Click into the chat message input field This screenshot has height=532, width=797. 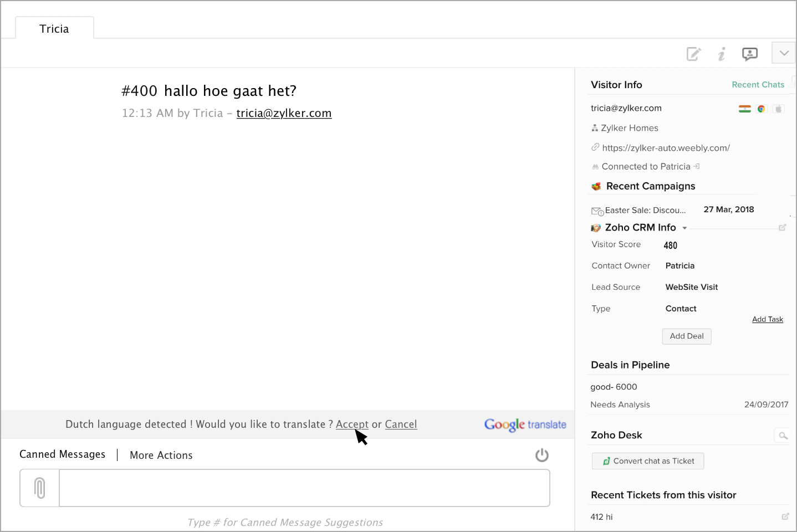304,488
